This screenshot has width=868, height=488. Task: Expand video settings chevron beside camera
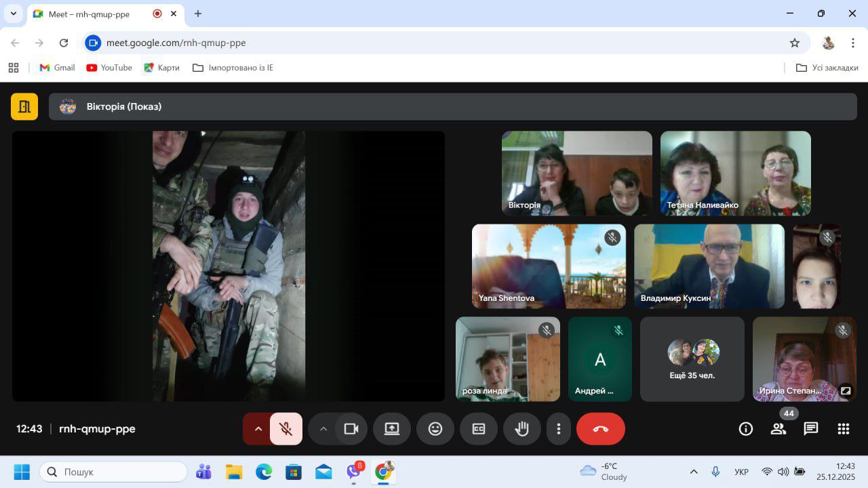pyautogui.click(x=323, y=429)
